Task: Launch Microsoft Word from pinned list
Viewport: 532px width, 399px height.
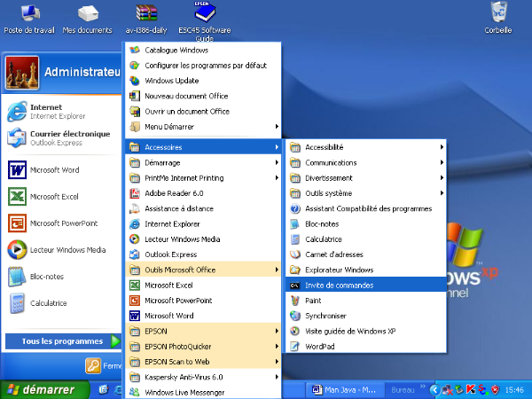Action: (x=55, y=169)
